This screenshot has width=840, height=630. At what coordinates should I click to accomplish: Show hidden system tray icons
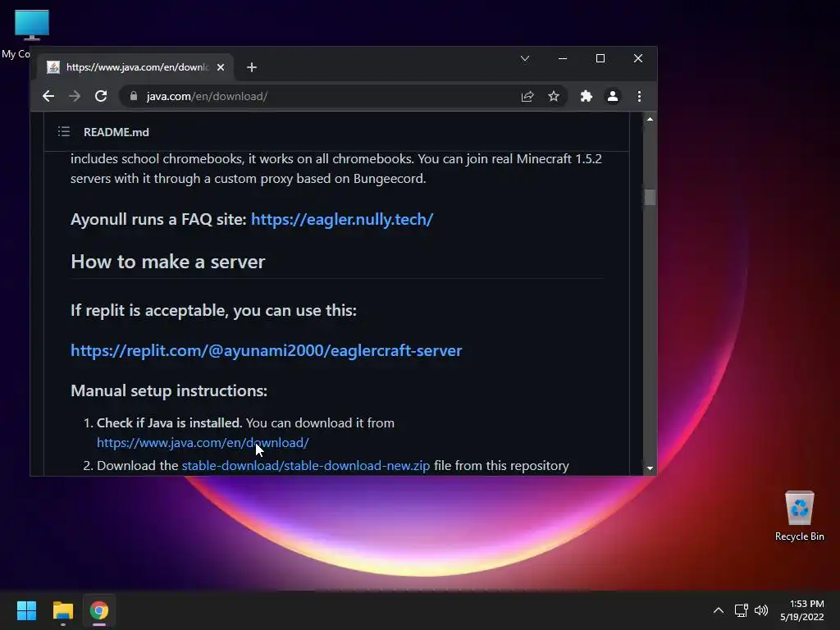[719, 610]
